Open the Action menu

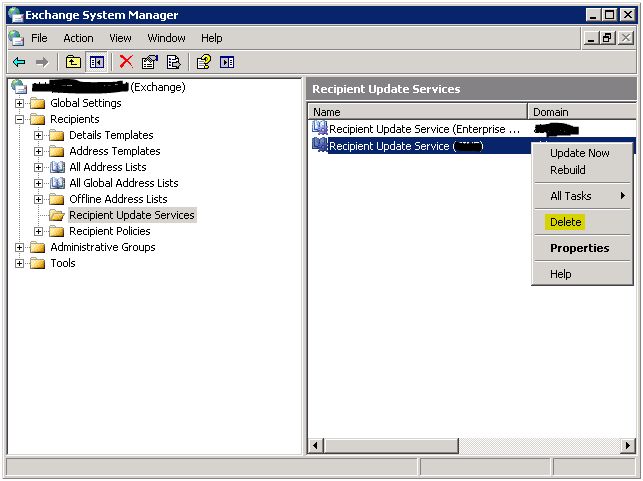78,38
